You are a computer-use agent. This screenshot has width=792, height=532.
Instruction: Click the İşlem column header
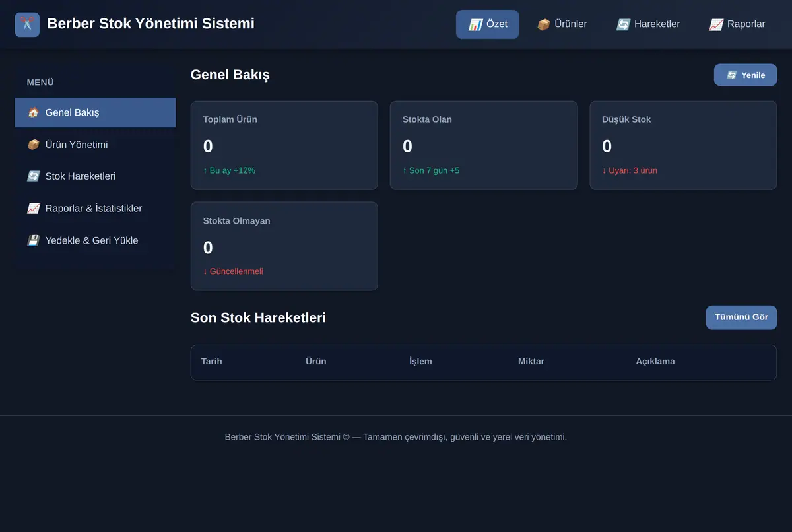coord(420,362)
